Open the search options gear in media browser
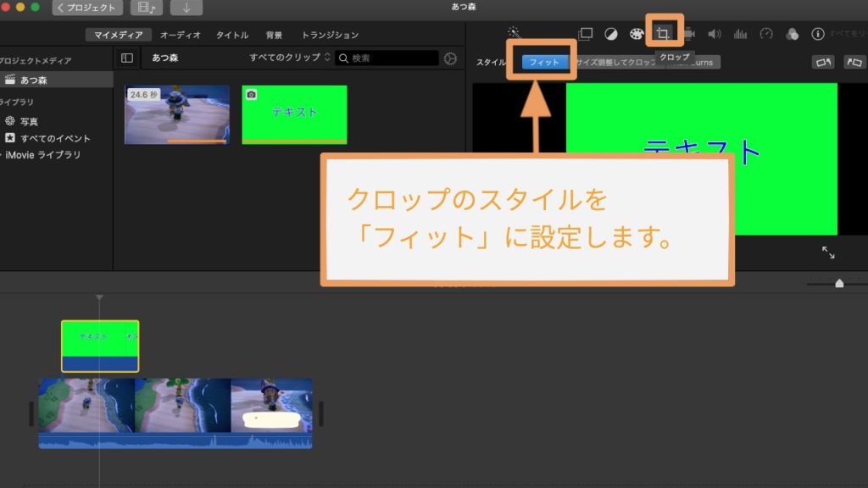Screen dimensions: 868x488 coord(450,58)
